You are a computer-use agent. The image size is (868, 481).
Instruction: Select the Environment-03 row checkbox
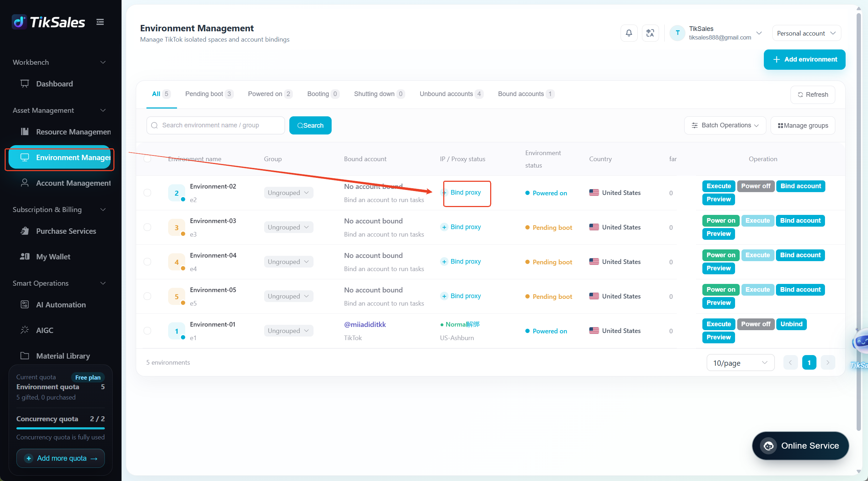(147, 227)
